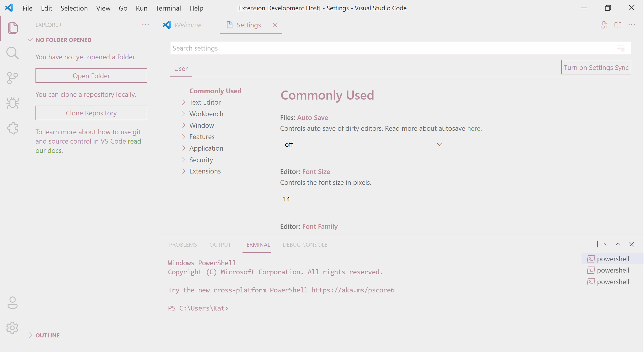The width and height of the screenshot is (644, 352).
Task: Split the editor right
Action: tap(618, 25)
